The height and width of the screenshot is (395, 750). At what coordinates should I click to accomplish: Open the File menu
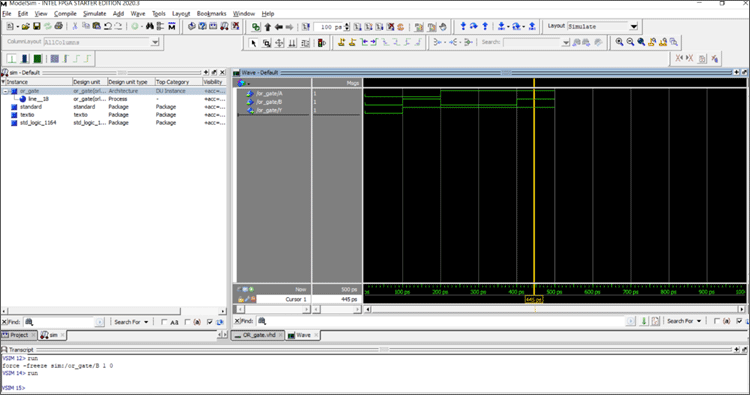(x=7, y=13)
